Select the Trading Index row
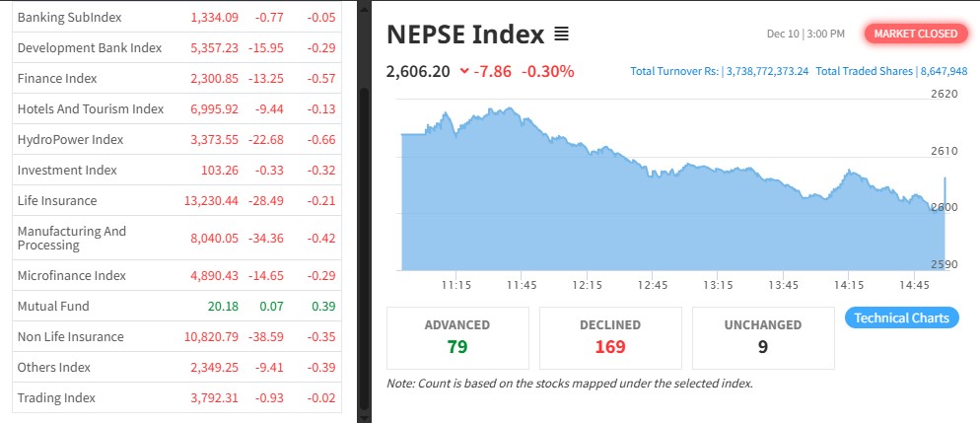The height and width of the screenshot is (423, 980). (x=56, y=397)
